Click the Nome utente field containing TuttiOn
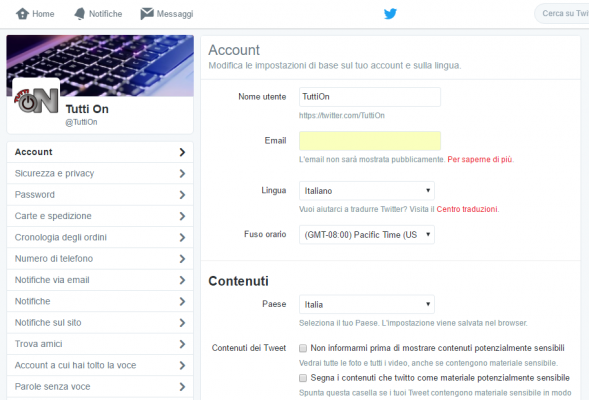This screenshot has height=400, width=589. coord(370,97)
